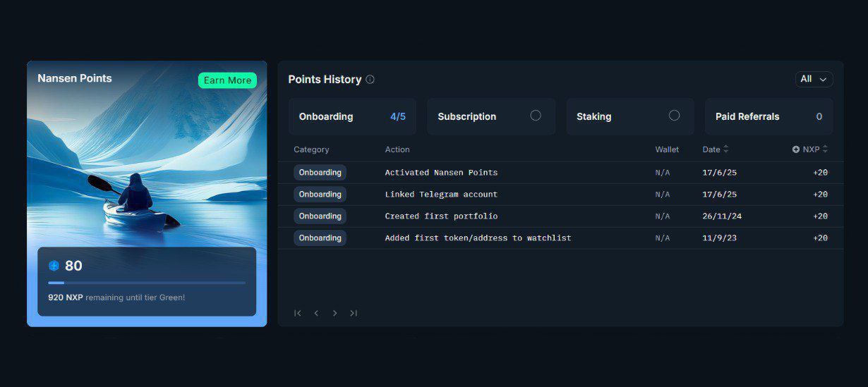Viewport: 868px width, 387px height.
Task: Select the Paid Referrals card
Action: 768,116
